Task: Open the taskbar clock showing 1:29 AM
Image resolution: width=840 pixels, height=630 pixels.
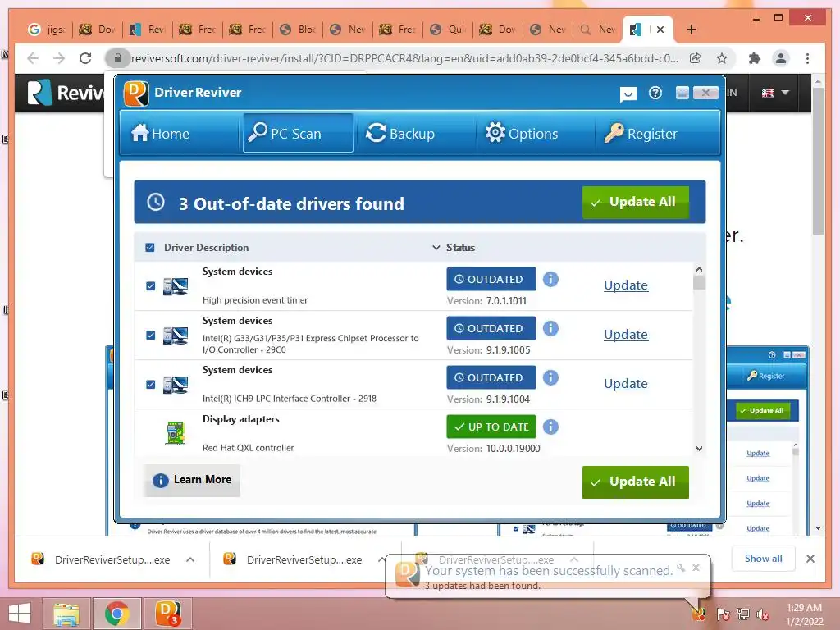Action: (x=804, y=614)
